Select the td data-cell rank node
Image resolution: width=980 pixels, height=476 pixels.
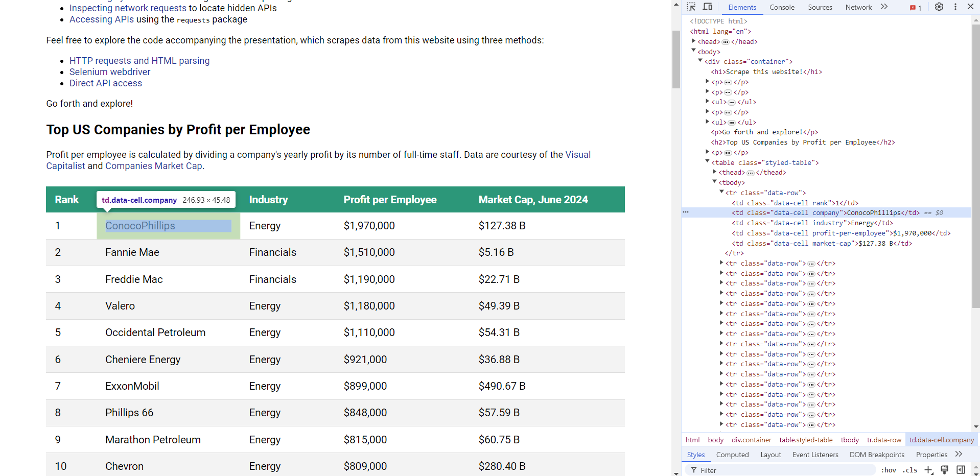point(795,203)
